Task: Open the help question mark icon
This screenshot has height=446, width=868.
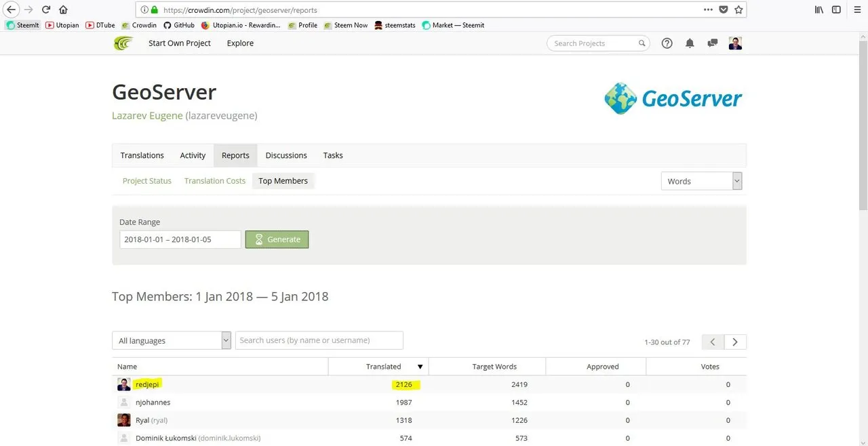Action: click(667, 43)
